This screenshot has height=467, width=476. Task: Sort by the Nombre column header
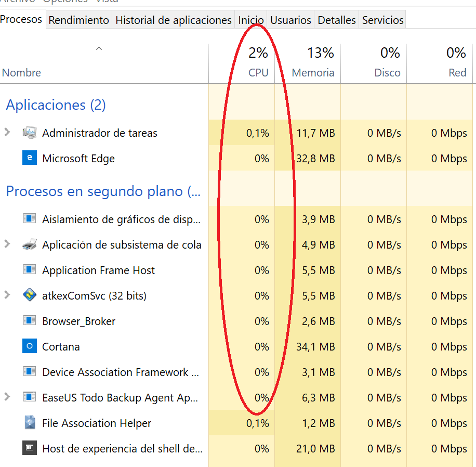21,72
